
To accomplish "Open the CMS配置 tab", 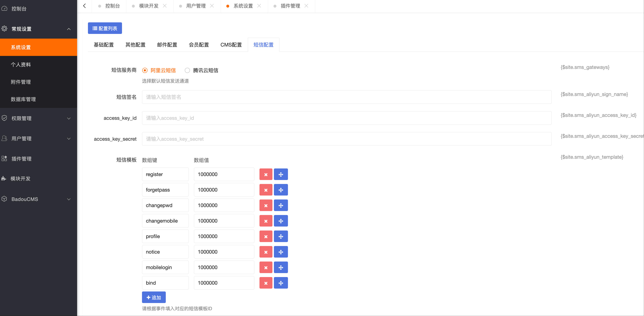I will tap(231, 45).
